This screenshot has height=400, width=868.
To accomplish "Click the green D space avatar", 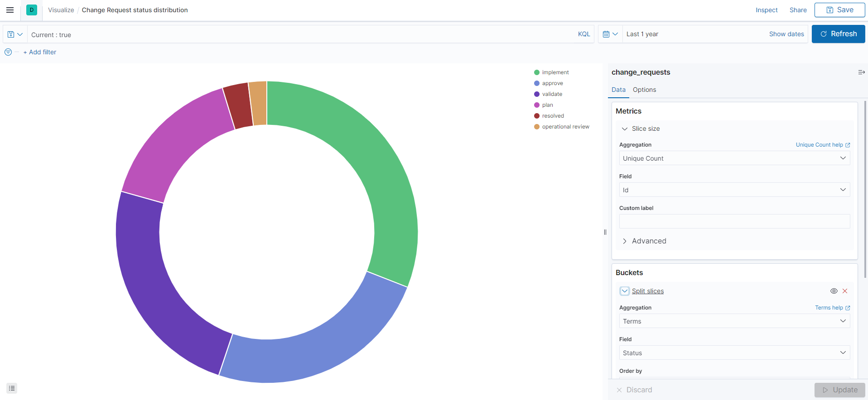I will click(32, 10).
